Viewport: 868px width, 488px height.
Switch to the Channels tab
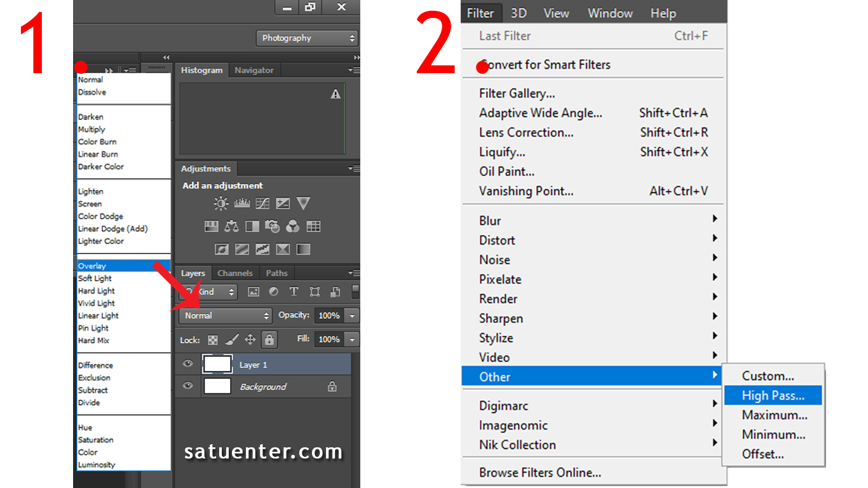[x=234, y=273]
